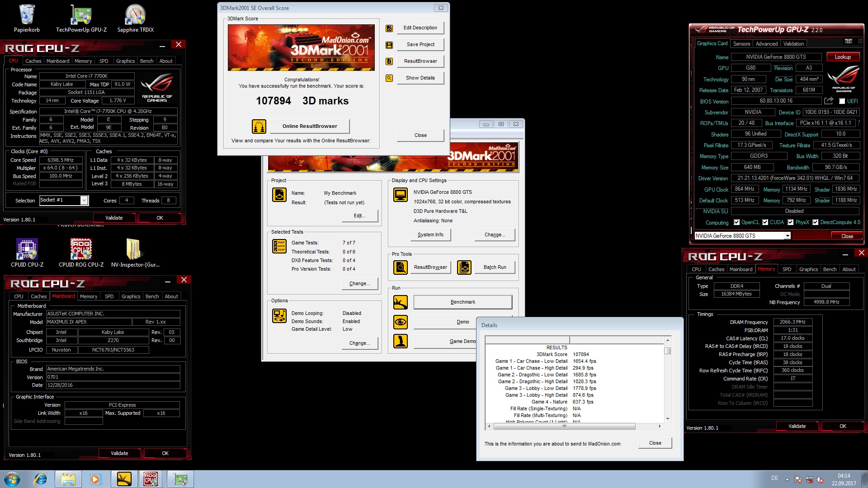Click the Online ResultBrowser button

tap(310, 126)
